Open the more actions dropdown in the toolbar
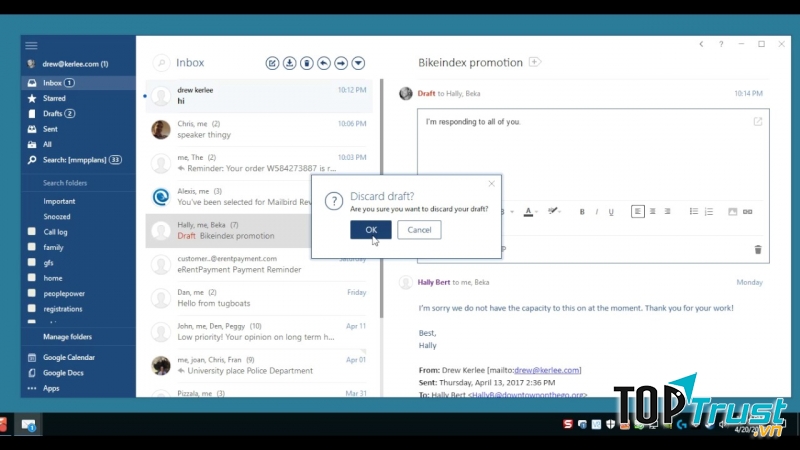This screenshot has width=800, height=450. (x=359, y=63)
